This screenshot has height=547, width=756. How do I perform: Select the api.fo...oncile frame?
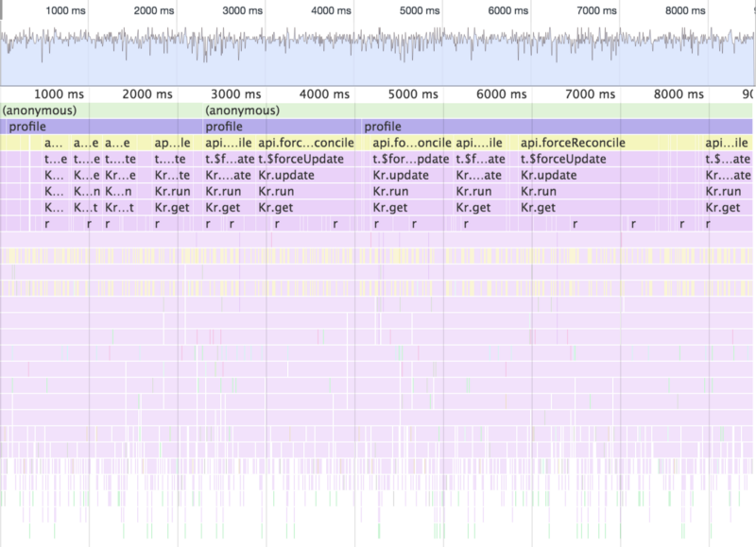click(x=412, y=143)
